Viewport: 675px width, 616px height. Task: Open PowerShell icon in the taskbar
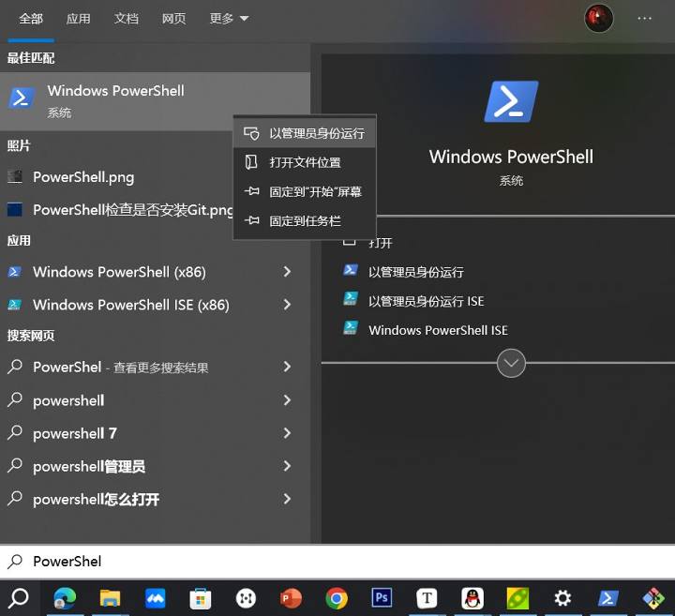click(608, 598)
